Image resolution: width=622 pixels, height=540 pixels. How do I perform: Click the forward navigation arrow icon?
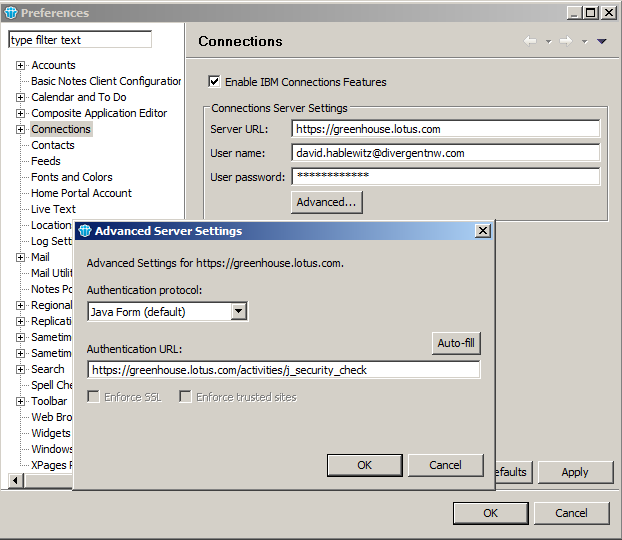(565, 41)
